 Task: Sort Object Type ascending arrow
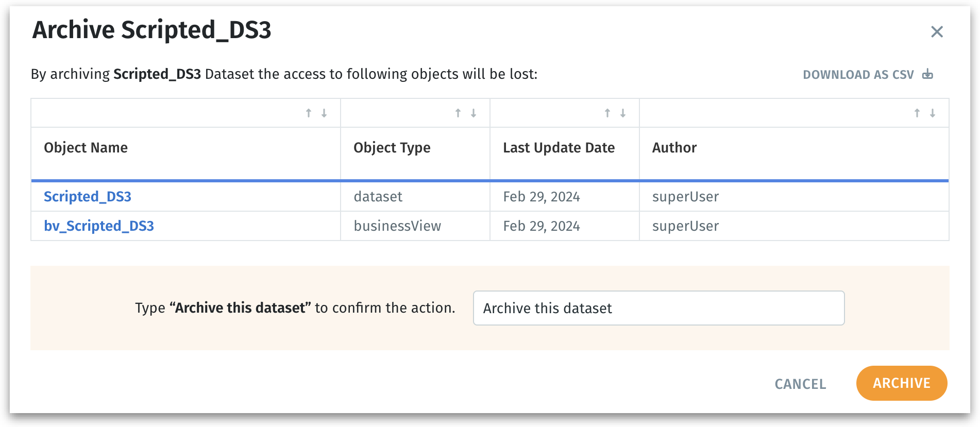point(458,113)
